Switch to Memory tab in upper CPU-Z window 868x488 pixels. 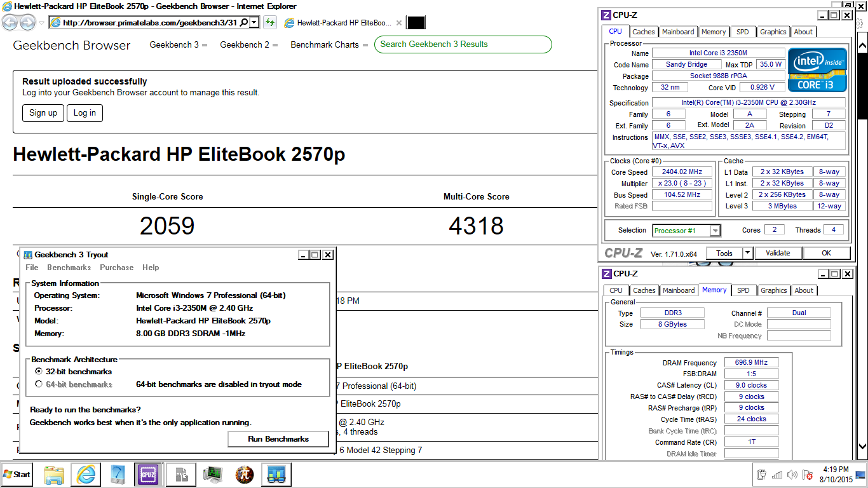tap(714, 32)
